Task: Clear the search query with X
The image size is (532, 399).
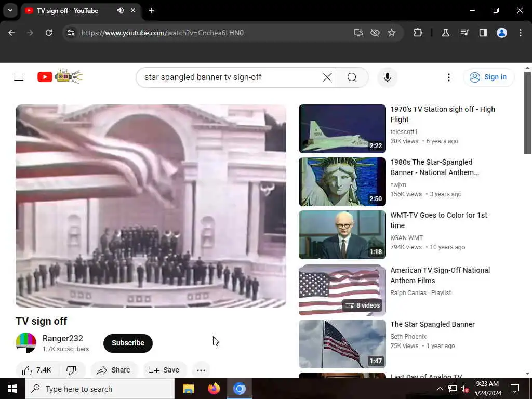Action: (x=327, y=77)
